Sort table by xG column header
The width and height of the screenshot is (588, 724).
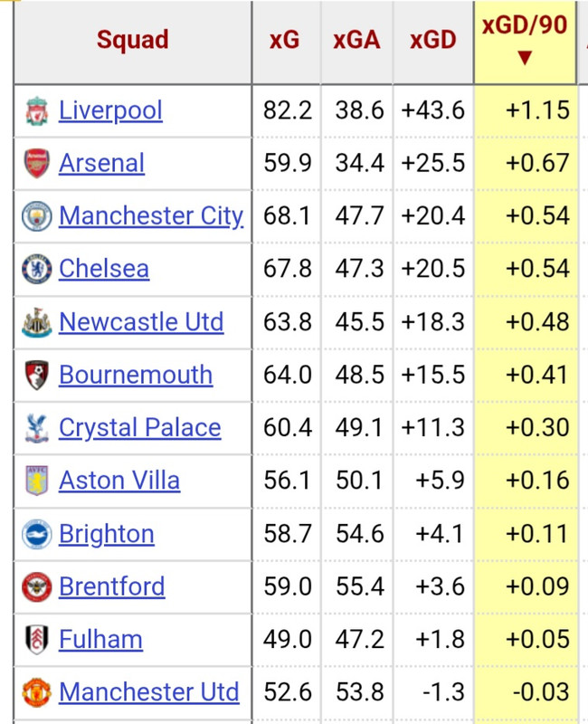[x=284, y=41]
